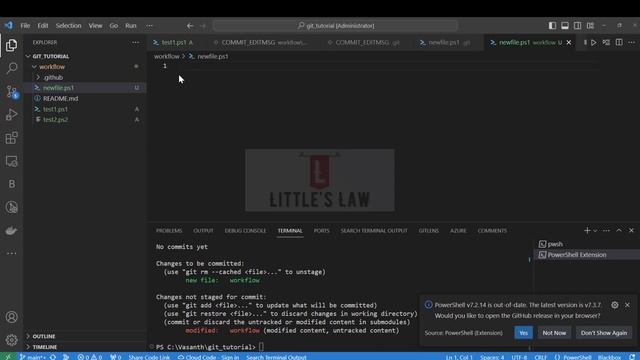Open the Blackbox B icon view
The image size is (640, 360).
point(11,184)
